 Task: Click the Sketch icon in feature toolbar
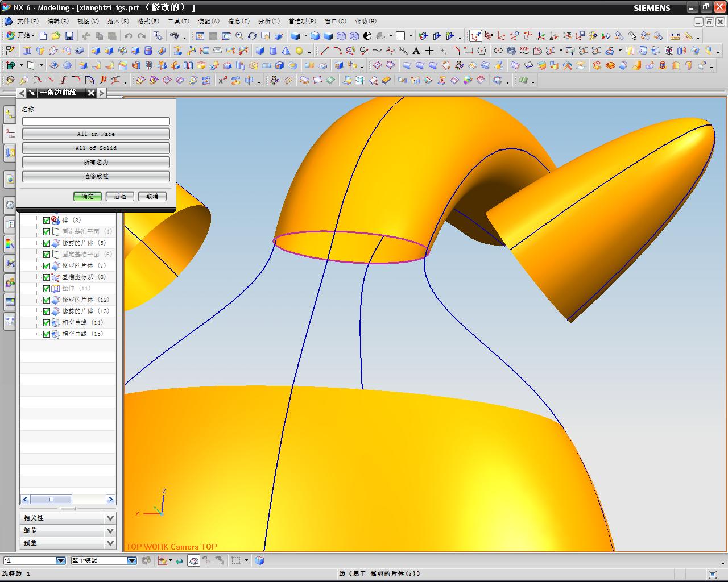(10, 51)
